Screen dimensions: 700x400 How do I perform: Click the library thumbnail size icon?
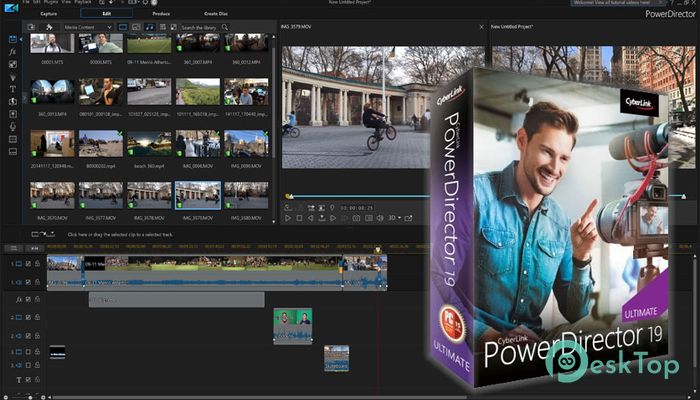174,27
